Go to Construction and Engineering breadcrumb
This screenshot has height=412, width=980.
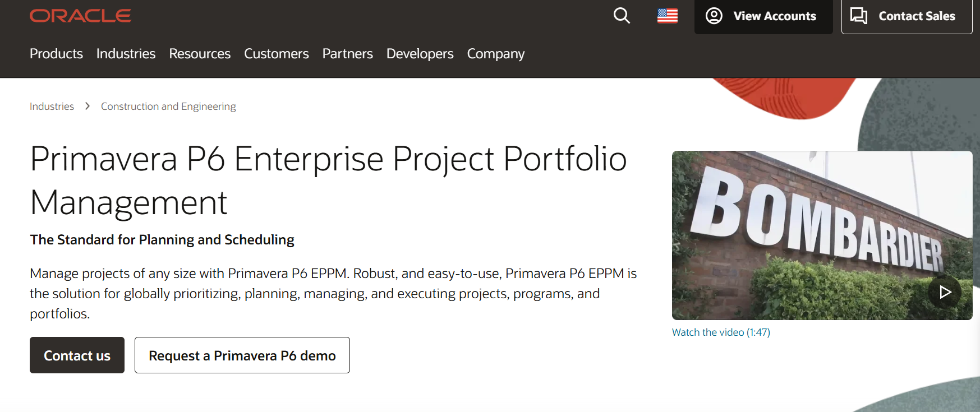tap(168, 107)
